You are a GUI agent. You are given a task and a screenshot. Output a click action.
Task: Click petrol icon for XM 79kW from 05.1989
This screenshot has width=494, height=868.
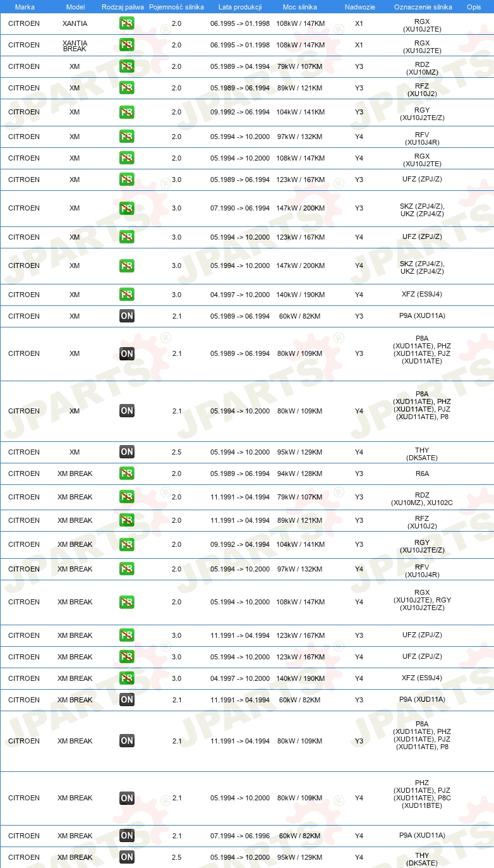click(127, 66)
